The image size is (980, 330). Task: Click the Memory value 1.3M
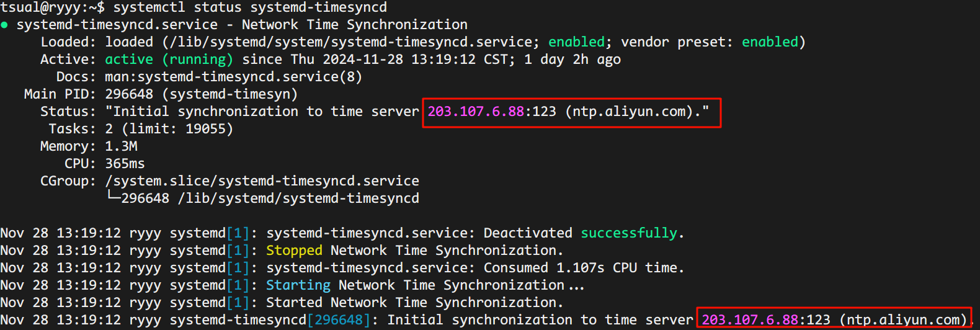click(121, 146)
